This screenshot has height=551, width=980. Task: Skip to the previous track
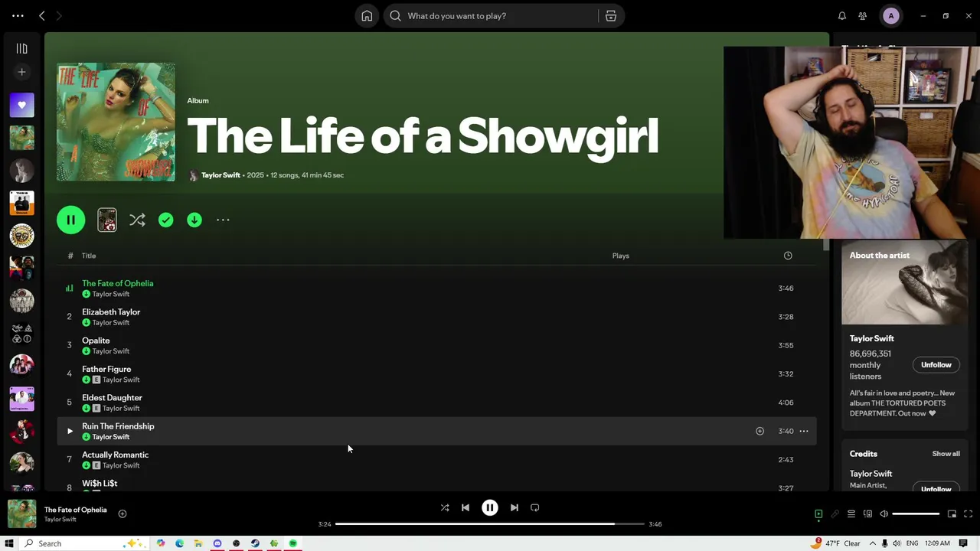click(465, 507)
